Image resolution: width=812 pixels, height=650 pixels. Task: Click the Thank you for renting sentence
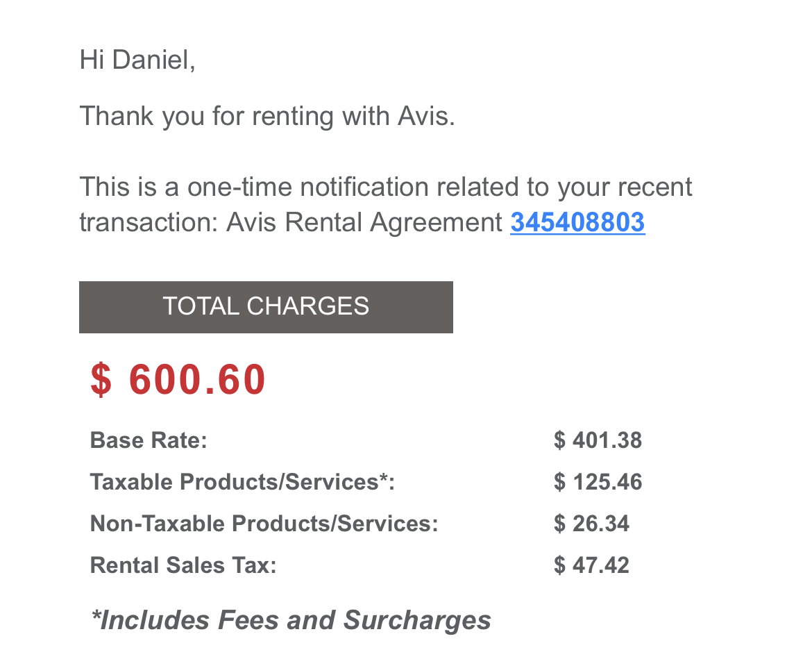coord(267,116)
